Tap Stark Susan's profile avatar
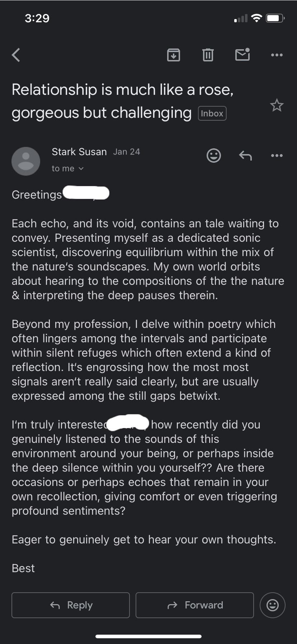Screen dimensions: 297x644 point(26,161)
